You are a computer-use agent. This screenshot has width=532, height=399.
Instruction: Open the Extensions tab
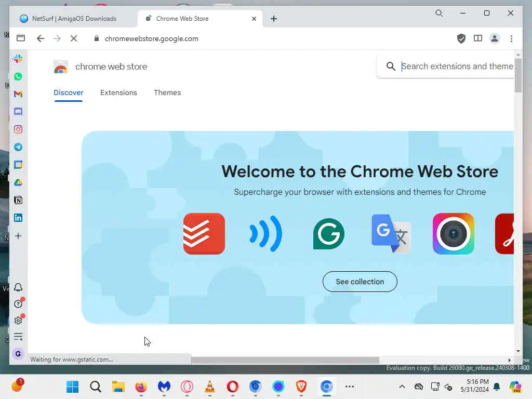pos(118,92)
